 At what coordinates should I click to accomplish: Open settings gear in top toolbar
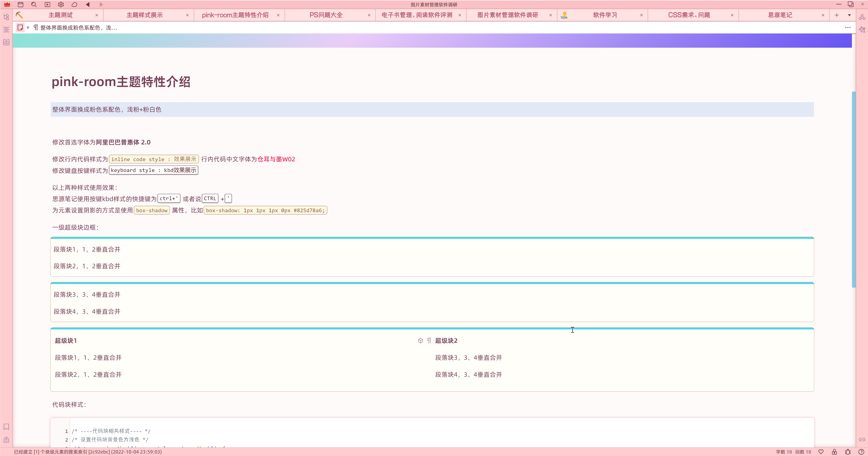coord(61,4)
